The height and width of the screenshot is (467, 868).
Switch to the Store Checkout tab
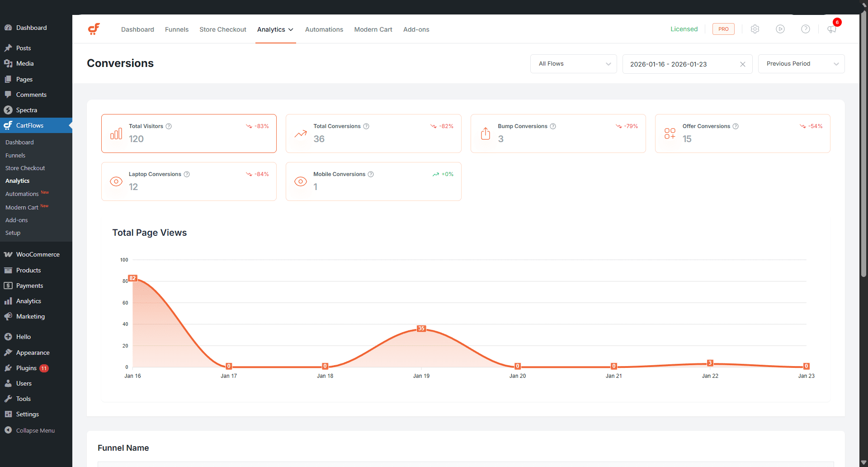pyautogui.click(x=222, y=29)
